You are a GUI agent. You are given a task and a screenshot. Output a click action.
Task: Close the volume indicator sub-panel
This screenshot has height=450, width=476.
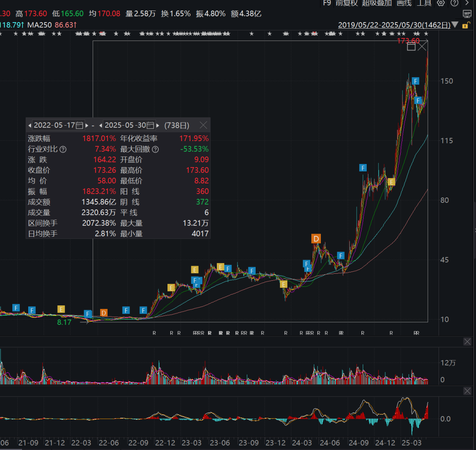[467, 342]
